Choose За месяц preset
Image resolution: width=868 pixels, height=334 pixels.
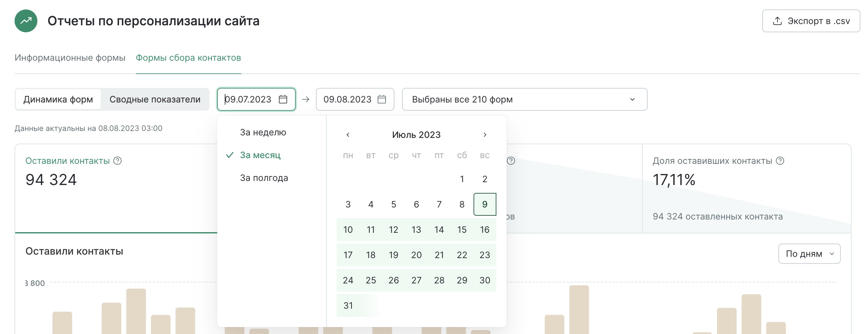[260, 155]
